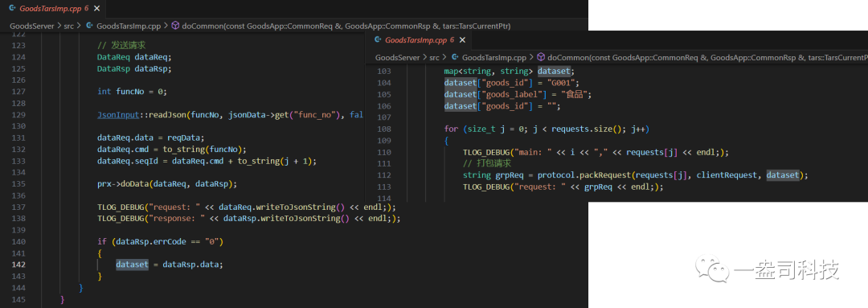Click line number 108 in the inset editor gutter
This screenshot has height=308, width=868.
[x=383, y=129]
